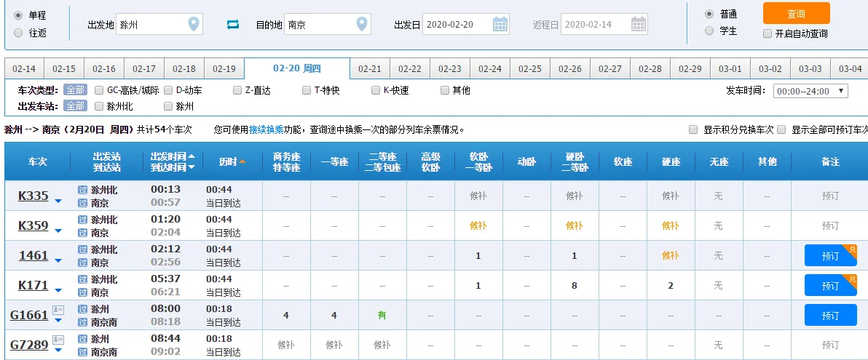The height and width of the screenshot is (360, 868).
Task: Click the ID card icon beside G1661
Action: click(x=58, y=311)
